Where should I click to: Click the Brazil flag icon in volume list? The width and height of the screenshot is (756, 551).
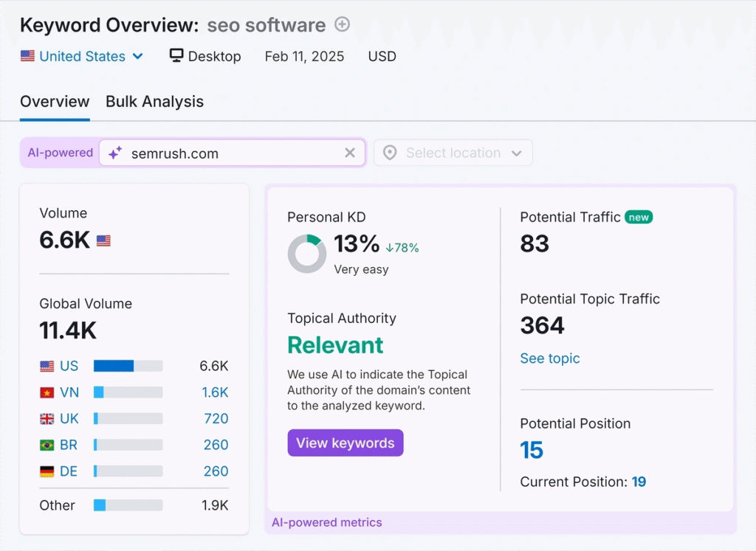pos(47,446)
